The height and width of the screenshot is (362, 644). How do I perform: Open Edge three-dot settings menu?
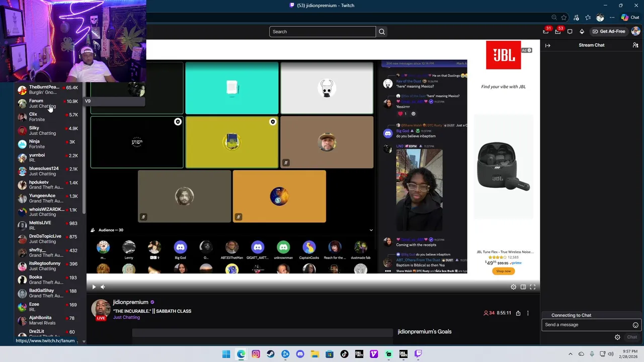[612, 18]
